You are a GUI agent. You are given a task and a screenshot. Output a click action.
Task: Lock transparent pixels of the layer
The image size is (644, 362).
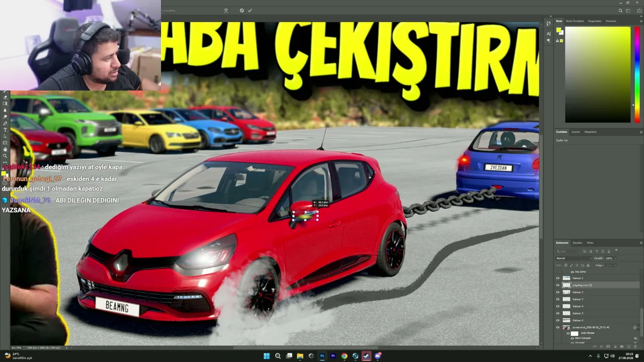pos(567,265)
